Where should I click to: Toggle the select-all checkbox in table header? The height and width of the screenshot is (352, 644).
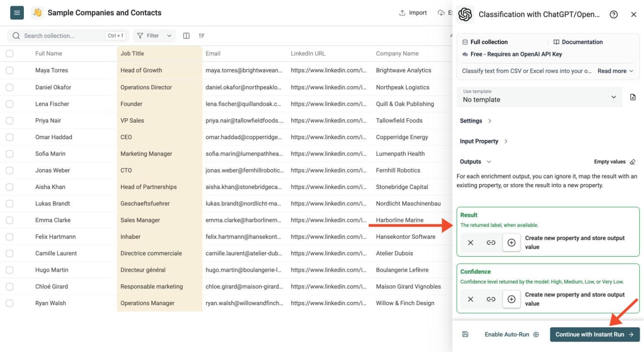click(10, 54)
